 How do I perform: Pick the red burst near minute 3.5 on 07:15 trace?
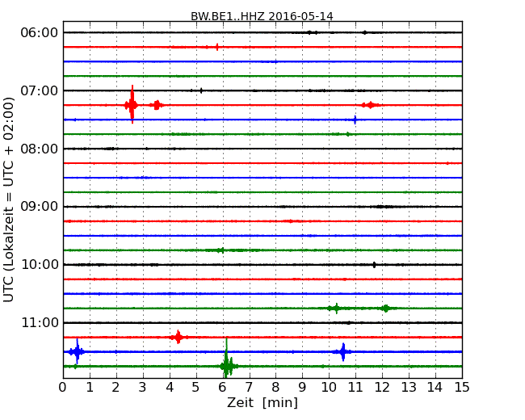coord(157,105)
